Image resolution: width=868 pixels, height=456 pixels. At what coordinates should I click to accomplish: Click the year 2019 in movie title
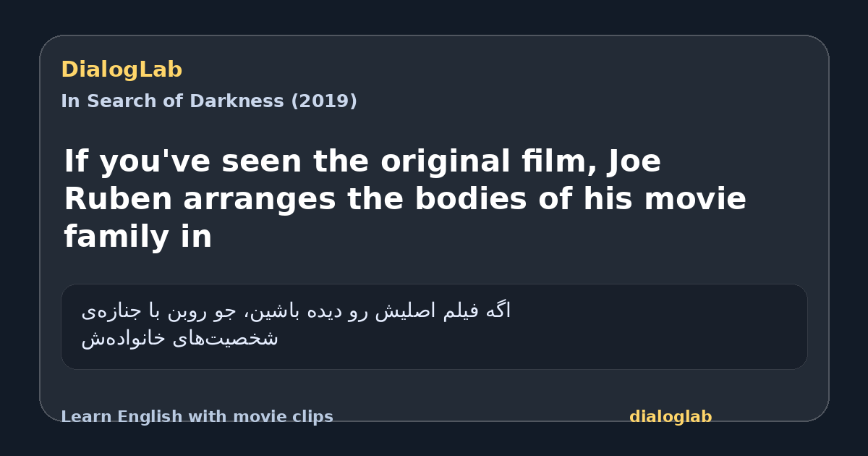pyautogui.click(x=323, y=101)
